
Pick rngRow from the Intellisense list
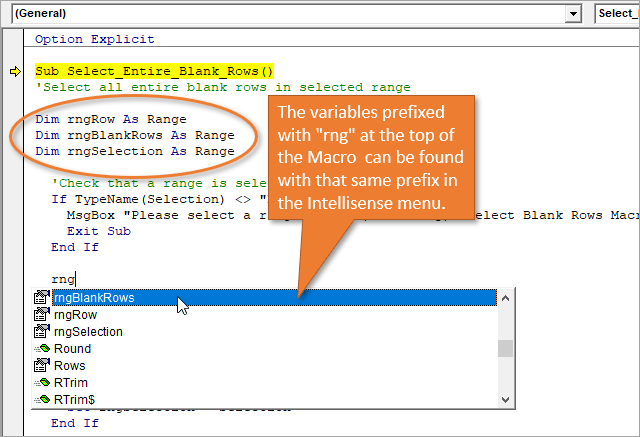(x=76, y=314)
